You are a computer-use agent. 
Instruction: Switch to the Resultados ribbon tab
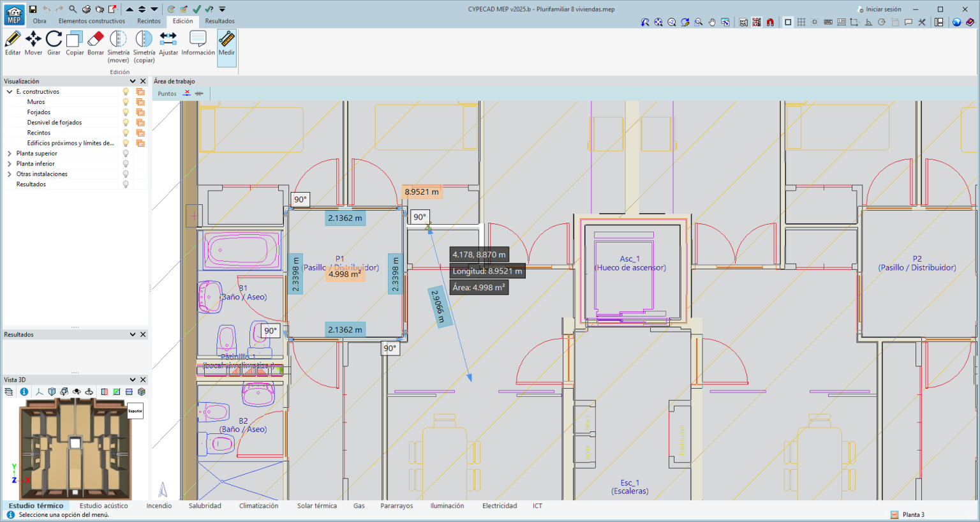click(x=220, y=21)
